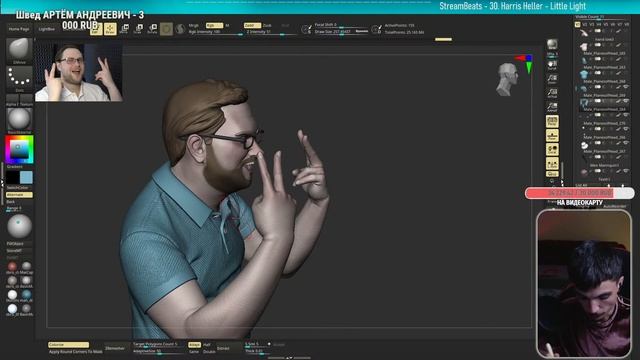Viewport: 640px width, 360px height.
Task: Toggle the Floor grid button
Action: coord(552,136)
